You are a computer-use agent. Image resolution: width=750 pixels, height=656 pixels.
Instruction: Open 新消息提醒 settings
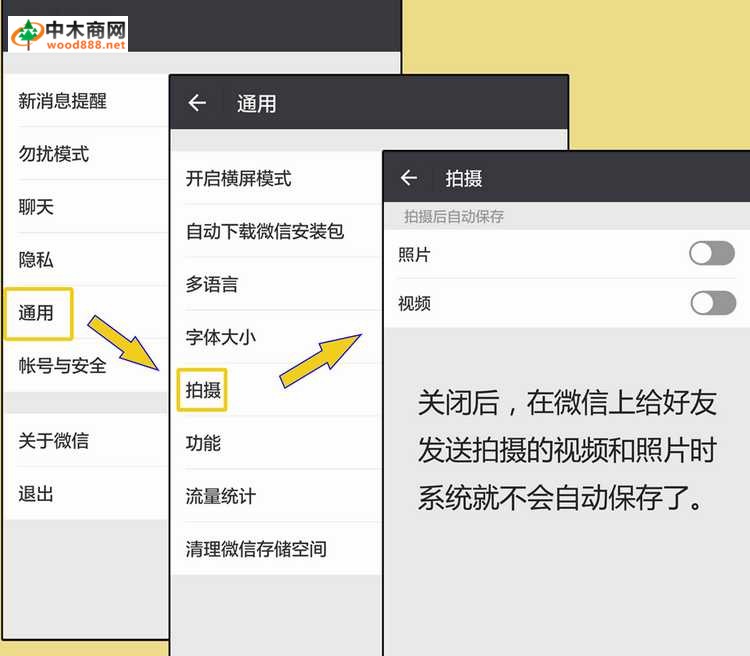pyautogui.click(x=86, y=100)
